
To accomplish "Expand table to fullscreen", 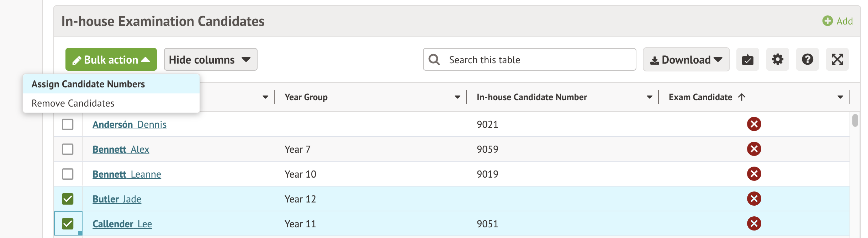I will click(x=837, y=59).
